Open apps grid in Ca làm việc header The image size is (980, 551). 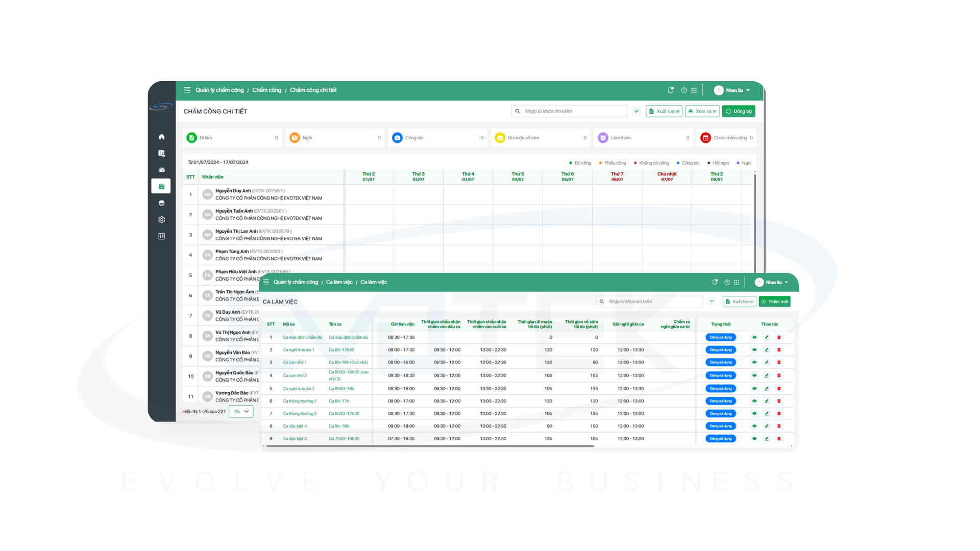tap(737, 282)
